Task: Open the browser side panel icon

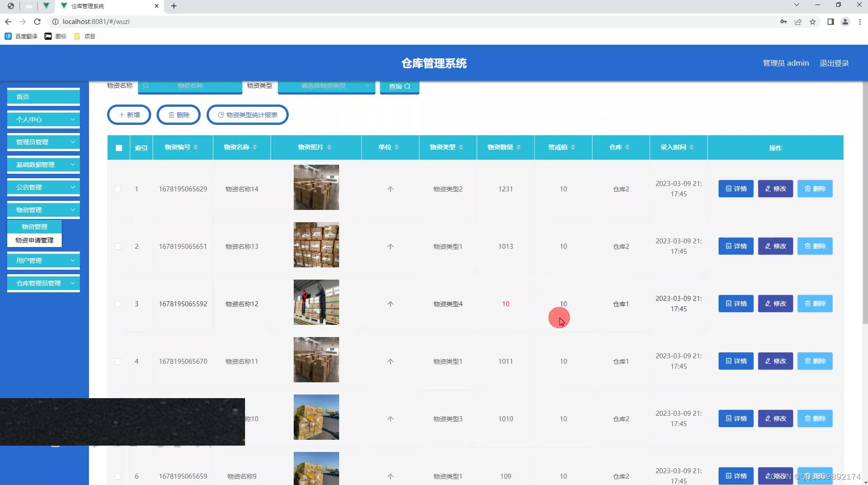Action: pos(830,22)
